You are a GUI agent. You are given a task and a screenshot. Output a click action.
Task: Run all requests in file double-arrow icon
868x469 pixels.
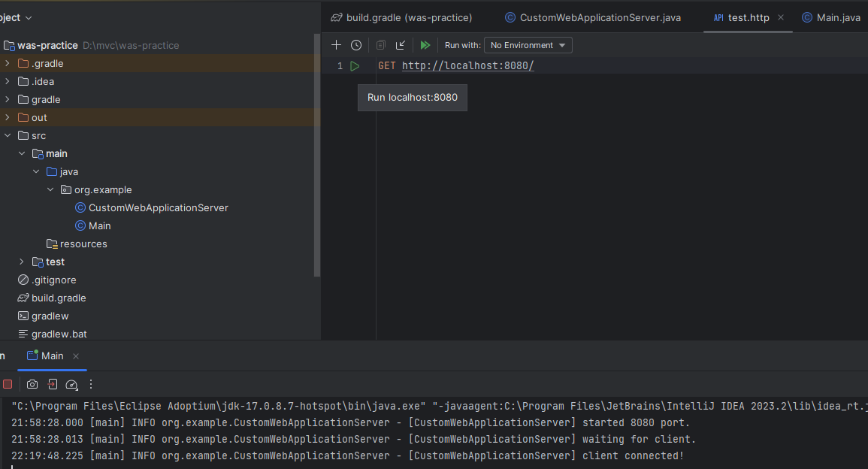(x=425, y=45)
